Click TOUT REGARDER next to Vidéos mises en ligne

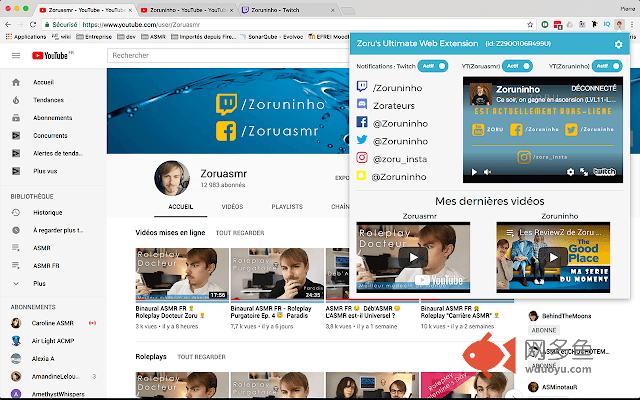240,233
